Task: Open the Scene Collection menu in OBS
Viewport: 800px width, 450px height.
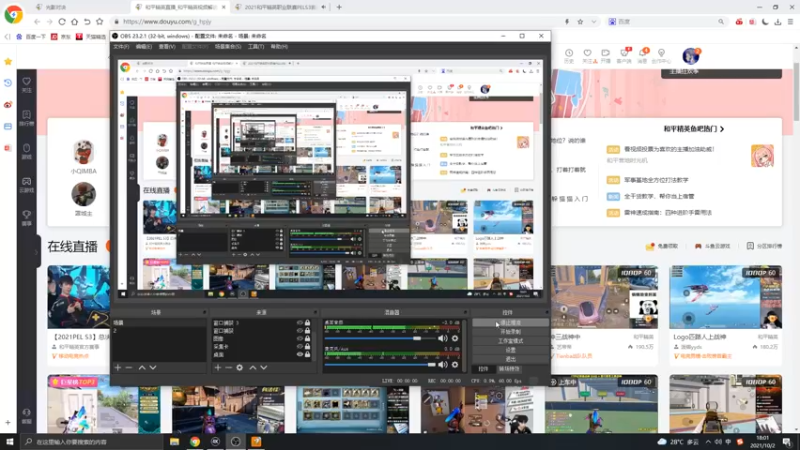Action: click(x=228, y=46)
